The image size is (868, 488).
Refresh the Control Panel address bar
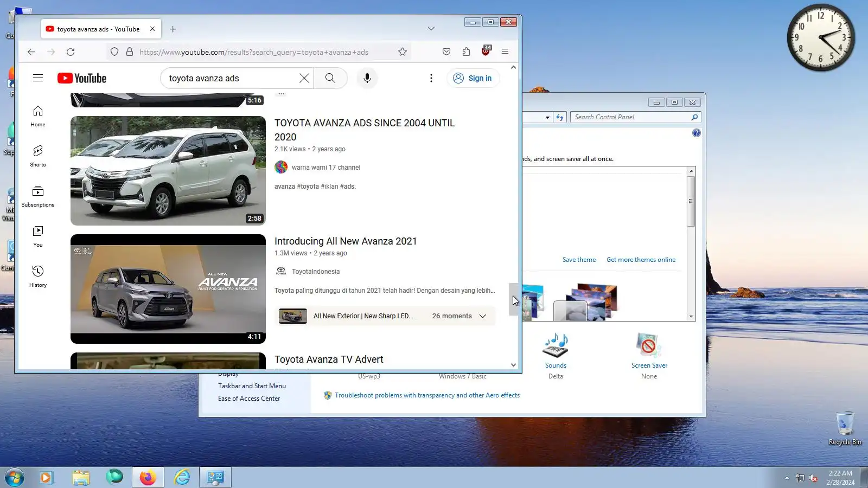[560, 117]
